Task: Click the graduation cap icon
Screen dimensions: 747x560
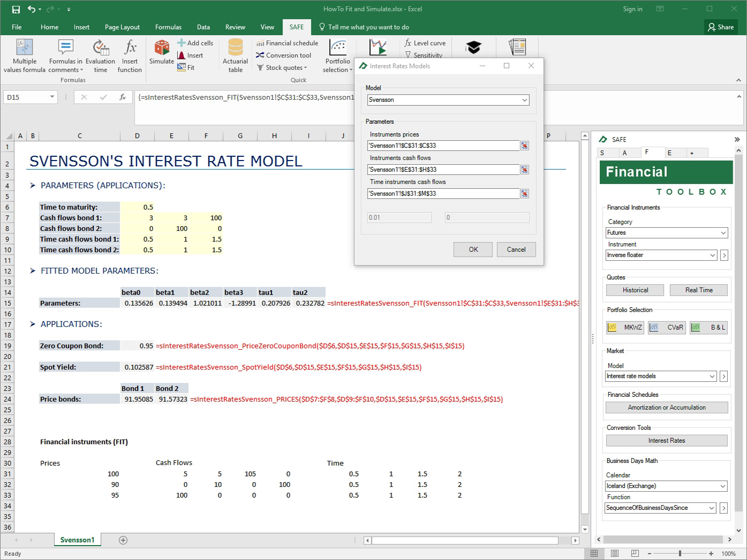Action: tap(473, 47)
